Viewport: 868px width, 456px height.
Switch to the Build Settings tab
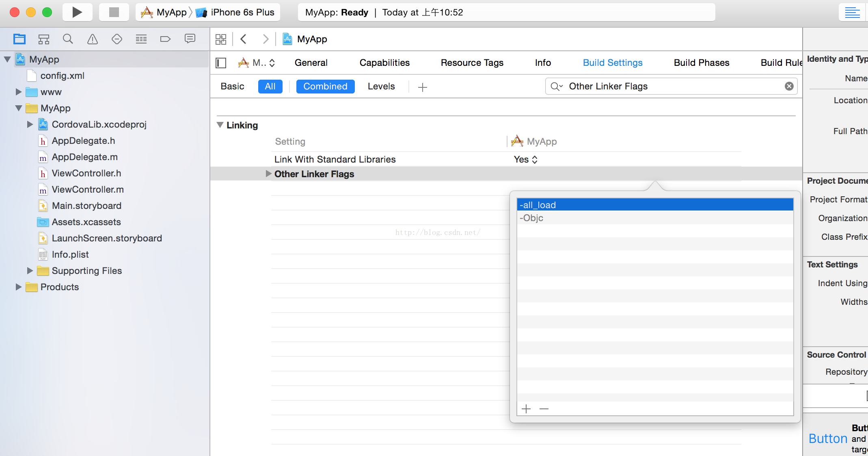point(613,63)
